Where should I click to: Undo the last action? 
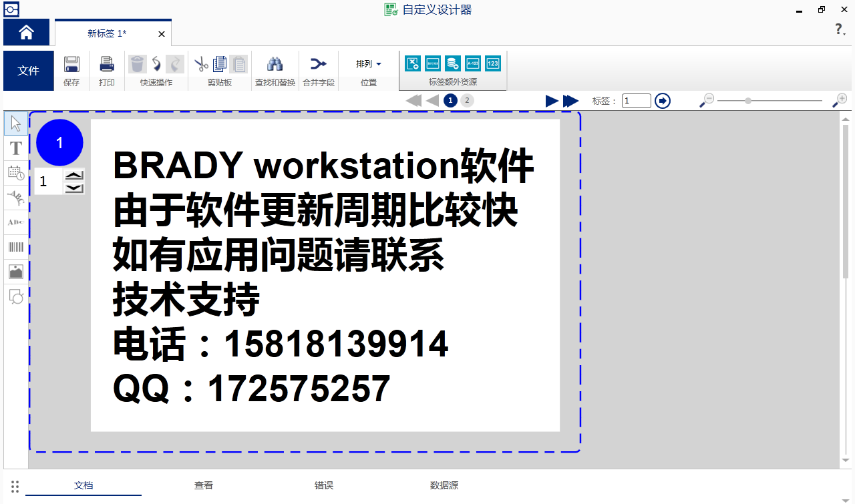pyautogui.click(x=156, y=64)
